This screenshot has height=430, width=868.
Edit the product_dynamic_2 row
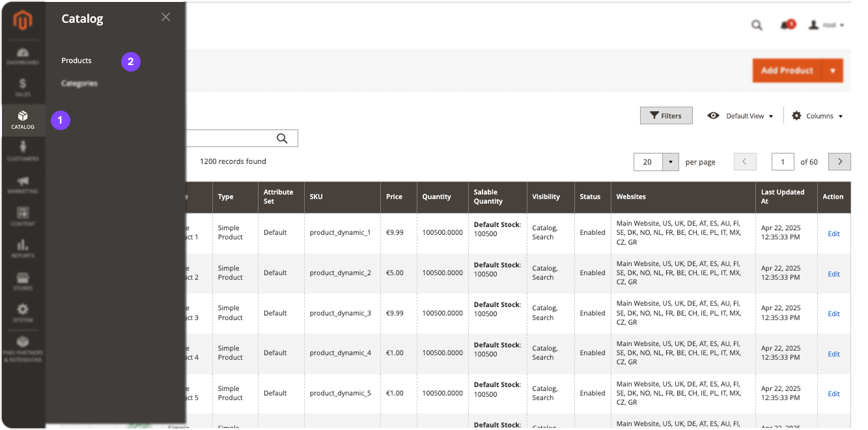pos(833,274)
